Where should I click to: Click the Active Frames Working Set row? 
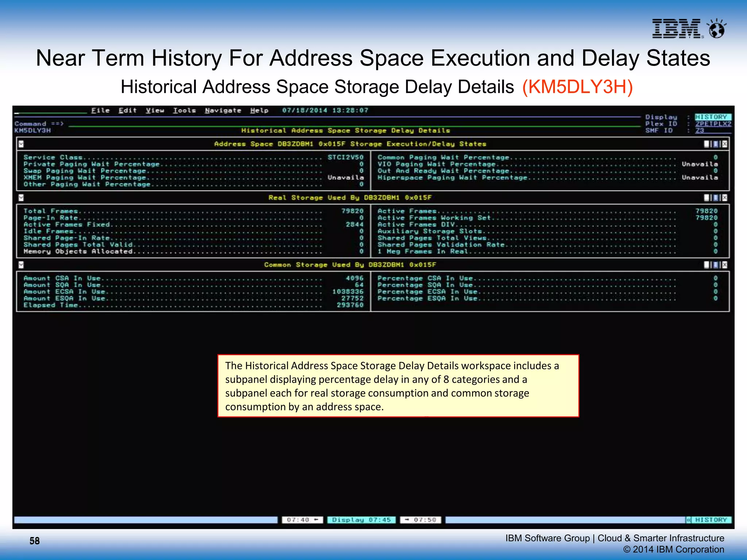coord(548,218)
